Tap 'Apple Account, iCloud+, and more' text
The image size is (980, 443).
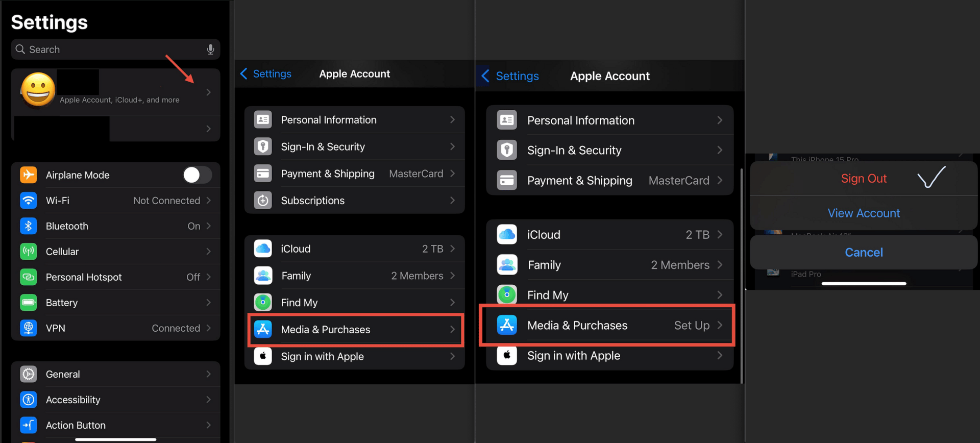[x=119, y=100]
